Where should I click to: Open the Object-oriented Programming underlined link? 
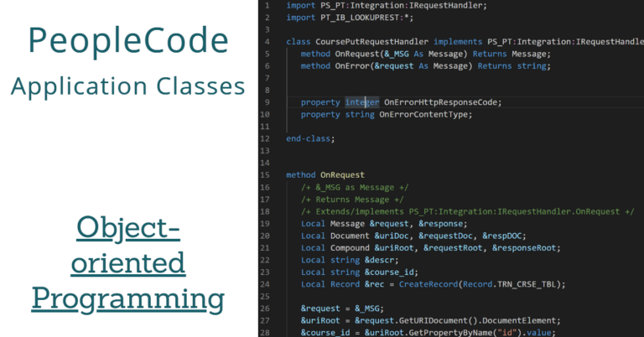tap(128, 263)
